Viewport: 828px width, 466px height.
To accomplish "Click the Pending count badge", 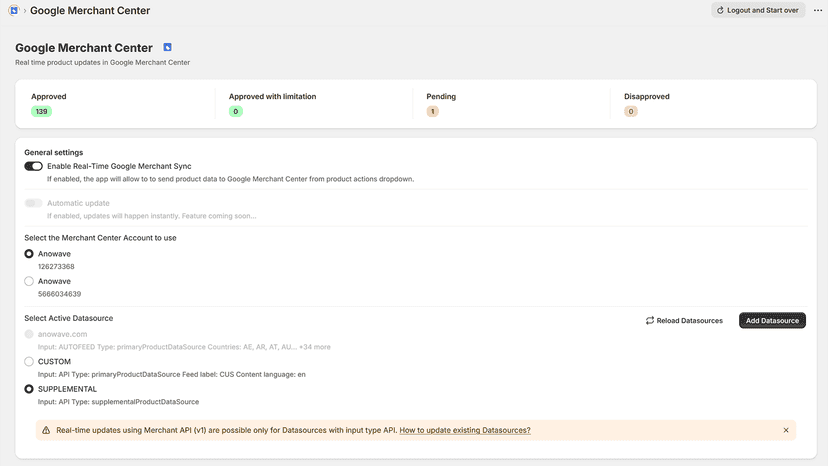I will coord(432,111).
